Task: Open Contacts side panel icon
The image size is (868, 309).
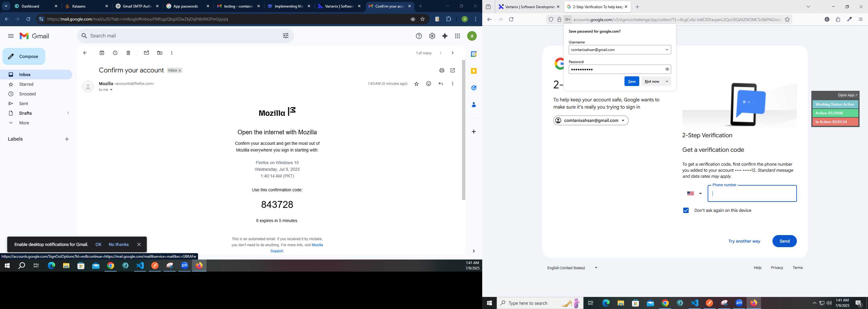Action: click(x=474, y=105)
